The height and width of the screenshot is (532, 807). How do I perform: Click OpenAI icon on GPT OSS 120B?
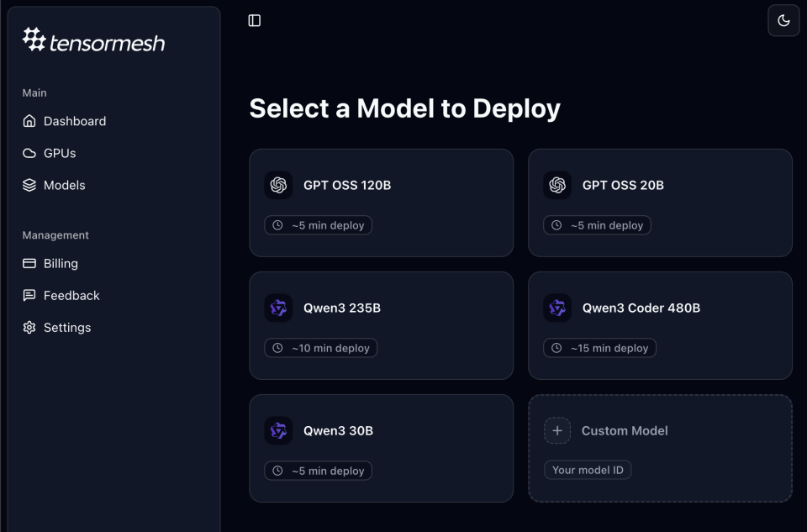(x=278, y=185)
